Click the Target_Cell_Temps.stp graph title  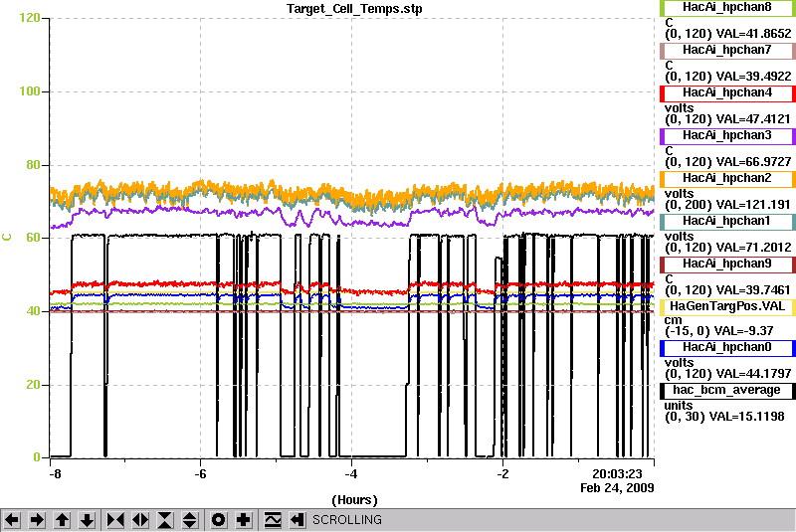pyautogui.click(x=354, y=9)
